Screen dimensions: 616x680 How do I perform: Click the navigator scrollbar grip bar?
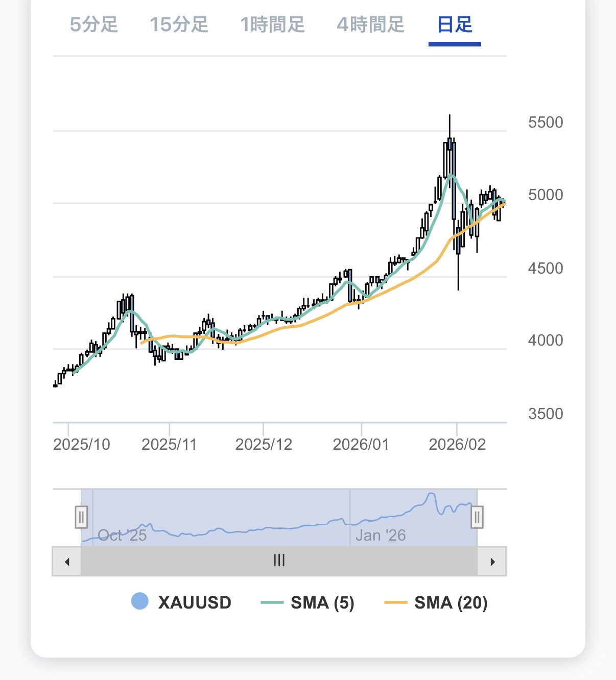point(279,561)
